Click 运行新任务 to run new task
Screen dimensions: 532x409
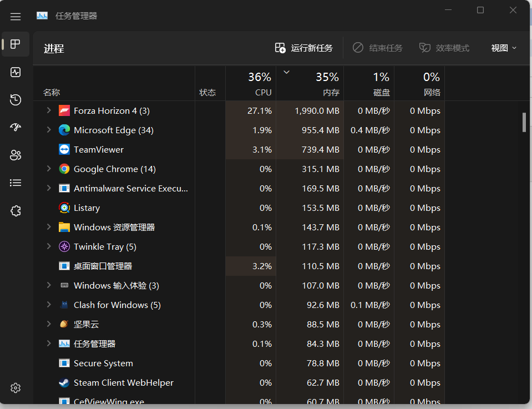tap(303, 48)
